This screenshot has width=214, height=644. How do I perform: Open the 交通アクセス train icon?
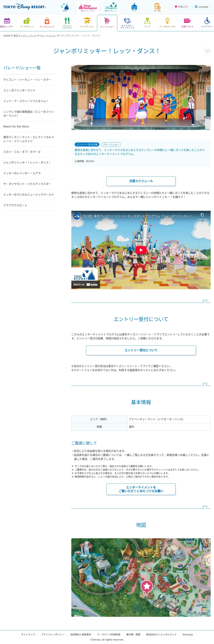tap(187, 23)
